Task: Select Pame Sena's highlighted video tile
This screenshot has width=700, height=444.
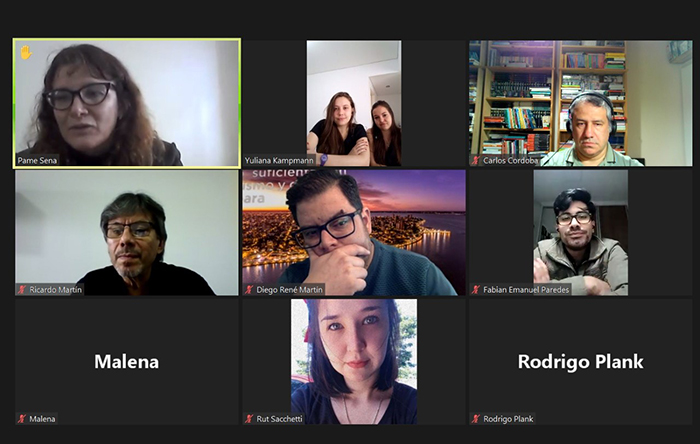Action: point(127,103)
